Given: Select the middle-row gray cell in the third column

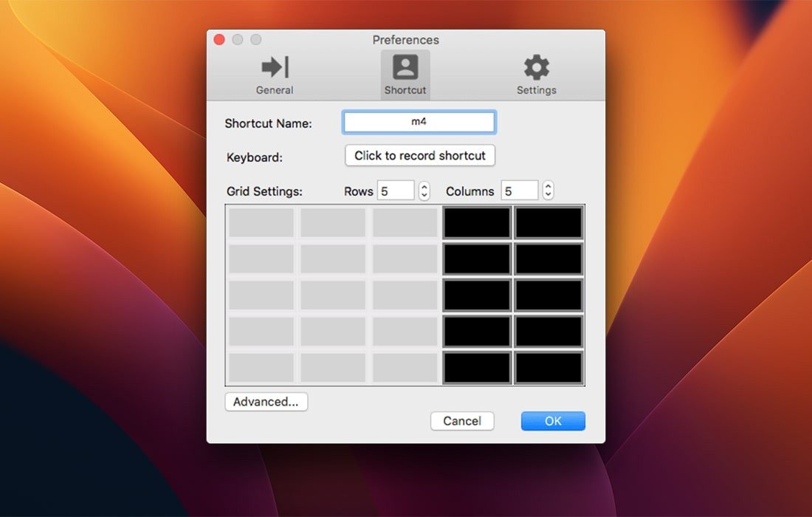Looking at the screenshot, I should 405,295.
